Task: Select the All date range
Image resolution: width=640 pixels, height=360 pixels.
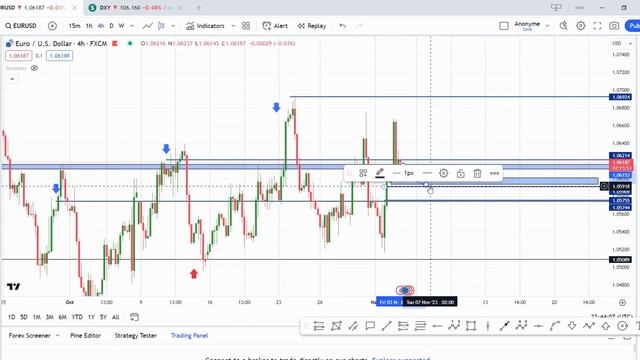Action: [116, 317]
